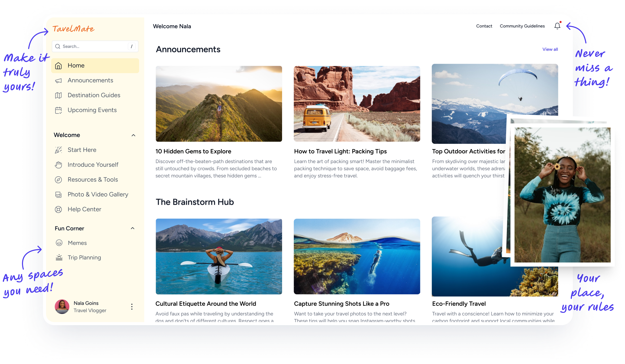The width and height of the screenshot is (625, 364).
Task: Click the yellow van desert road thumbnail
Action: pyautogui.click(x=357, y=104)
